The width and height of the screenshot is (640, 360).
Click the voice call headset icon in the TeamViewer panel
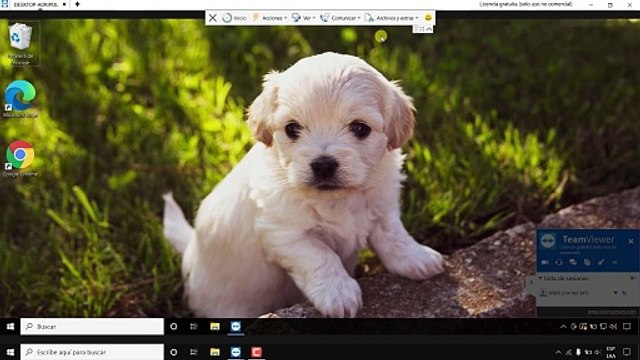coord(559,262)
